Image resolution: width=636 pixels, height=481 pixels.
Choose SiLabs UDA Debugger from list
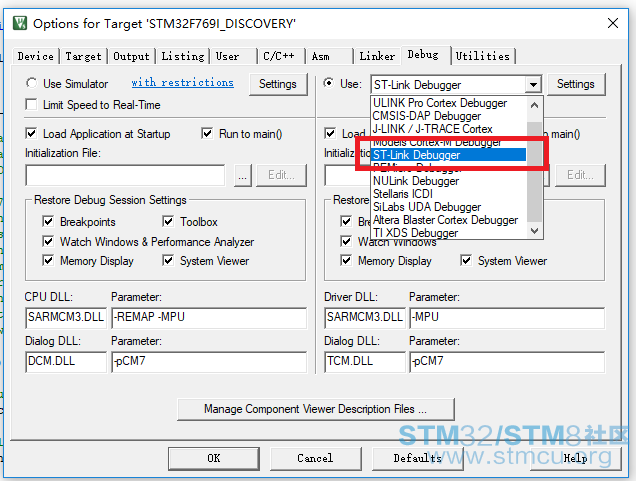point(449,207)
